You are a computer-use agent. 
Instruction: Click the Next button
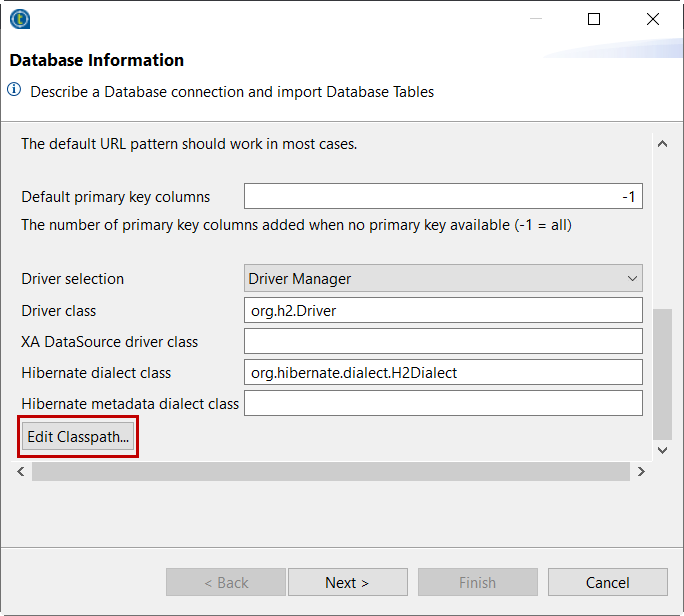click(x=347, y=582)
